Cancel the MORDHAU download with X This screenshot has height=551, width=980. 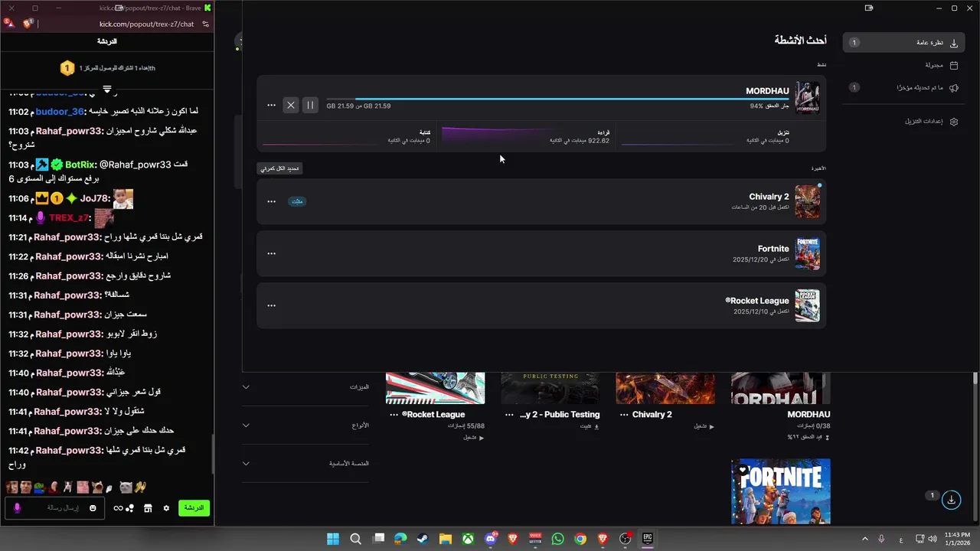click(291, 105)
